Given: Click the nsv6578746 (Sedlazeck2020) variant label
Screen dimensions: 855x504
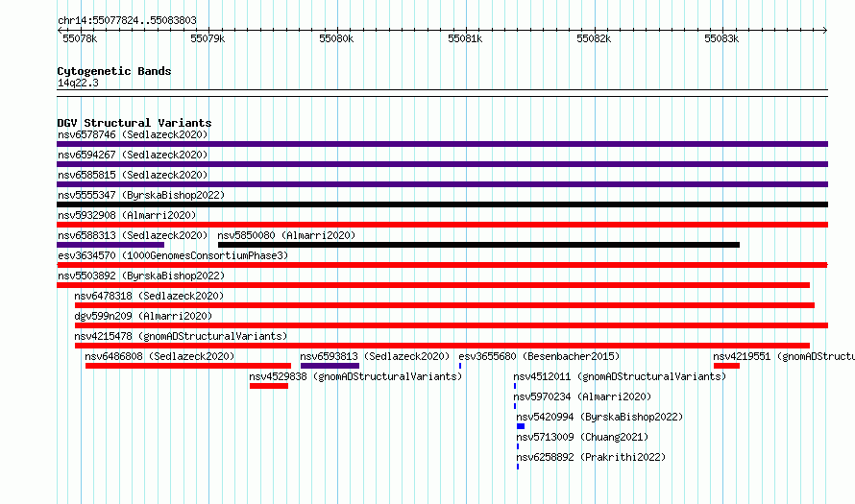Looking at the screenshot, I should coord(133,134).
